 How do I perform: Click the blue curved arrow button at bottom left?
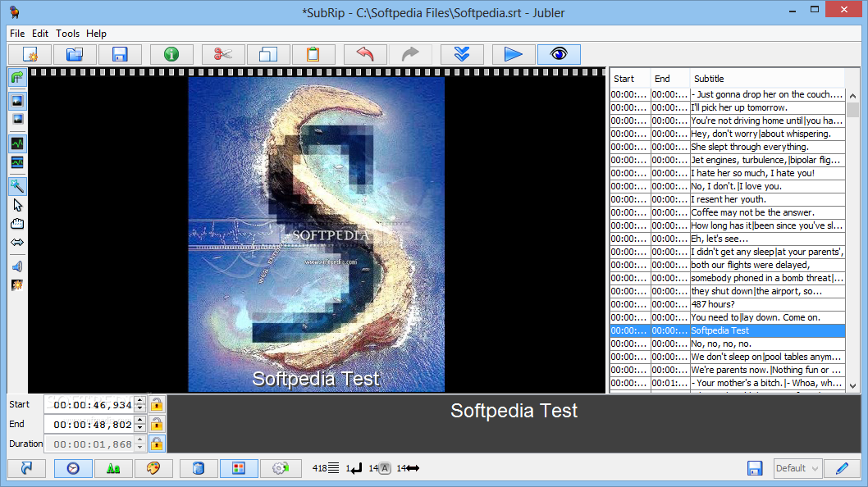coord(26,468)
